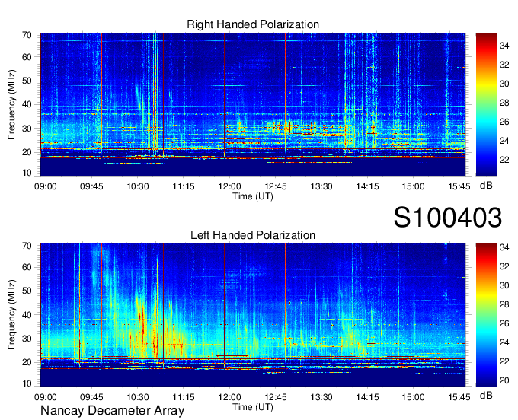Viewport: 518px width, 420px height.
Task: Click the 11:15 tick on lower time axis
Action: point(184,397)
